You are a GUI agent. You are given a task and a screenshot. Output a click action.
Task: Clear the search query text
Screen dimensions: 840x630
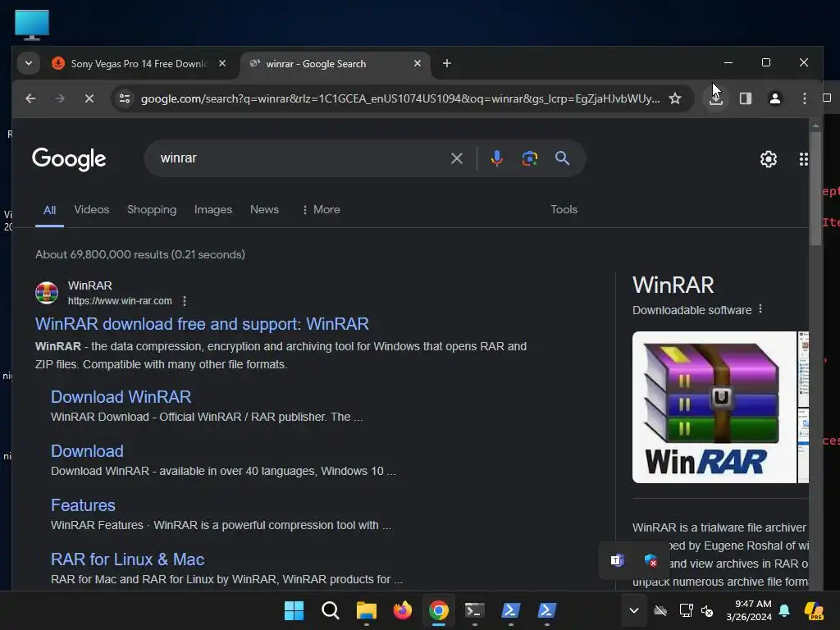pos(456,158)
